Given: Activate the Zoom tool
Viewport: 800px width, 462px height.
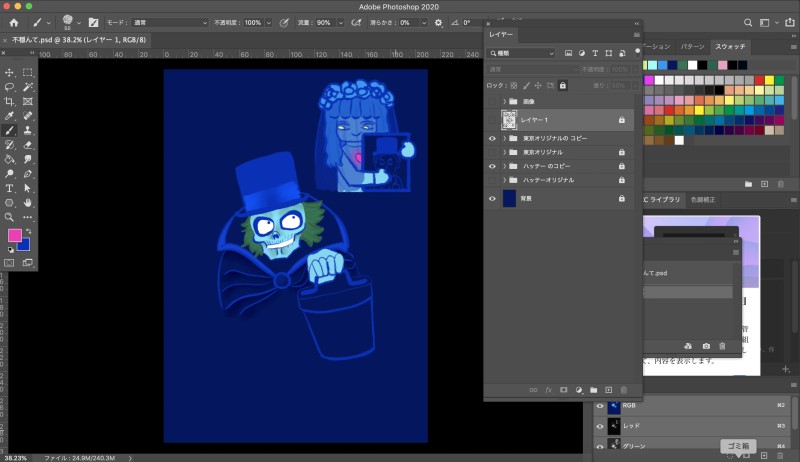Looking at the screenshot, I should 10,216.
